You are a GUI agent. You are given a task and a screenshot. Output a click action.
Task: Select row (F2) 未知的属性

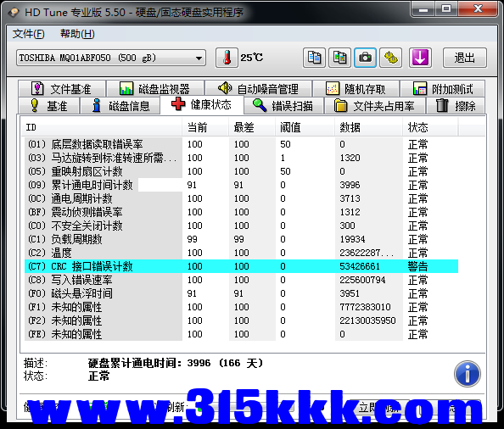tap(241, 320)
